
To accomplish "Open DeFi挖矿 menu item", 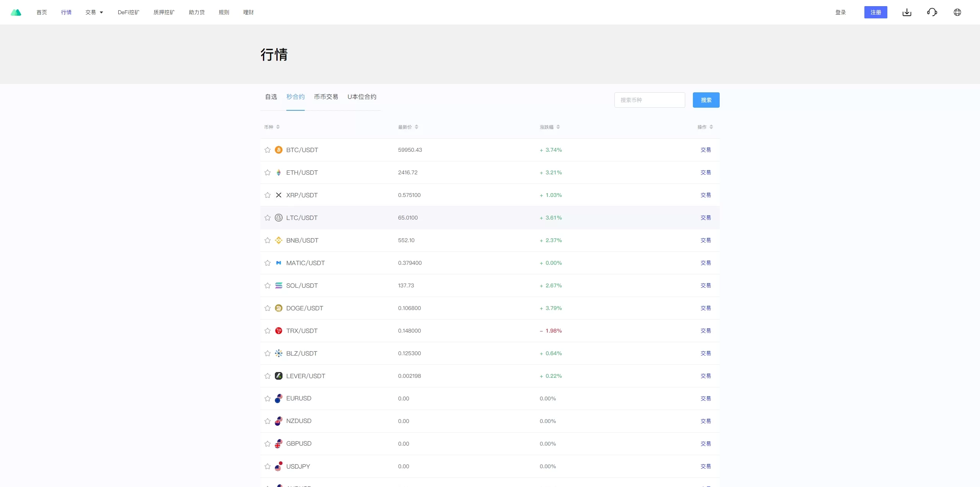I will pyautogui.click(x=129, y=12).
